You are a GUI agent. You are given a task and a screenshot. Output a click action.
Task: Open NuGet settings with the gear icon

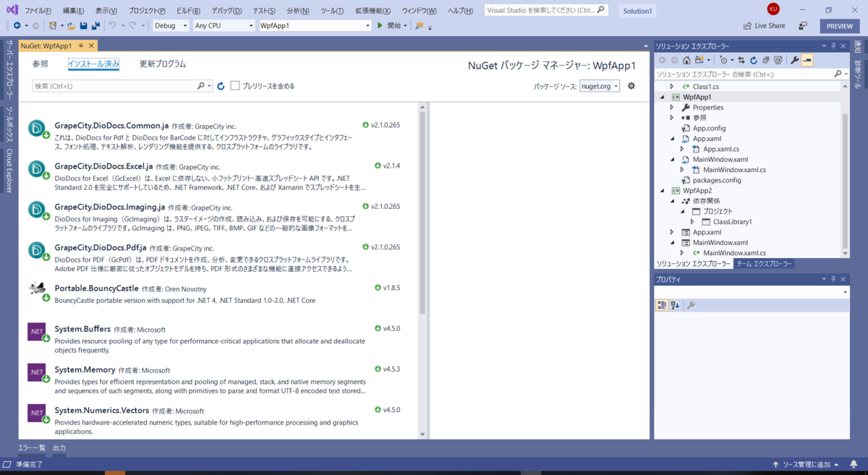[631, 85]
